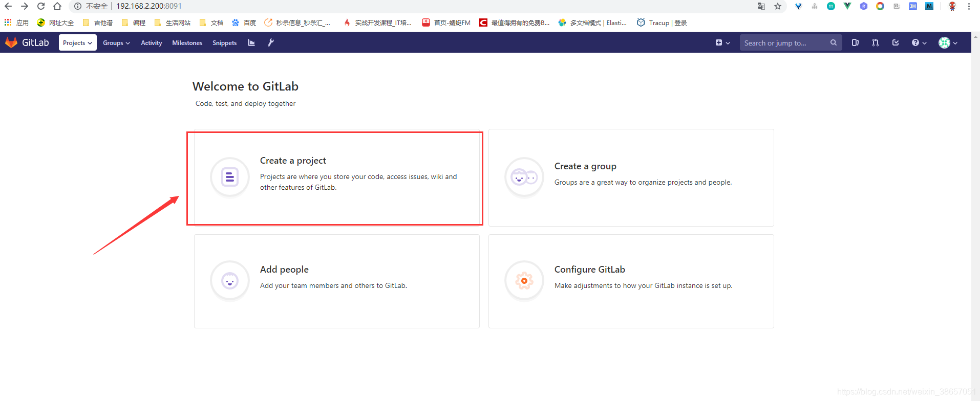980x401 pixels.
Task: Open the 百度 bookmark
Action: click(x=244, y=23)
